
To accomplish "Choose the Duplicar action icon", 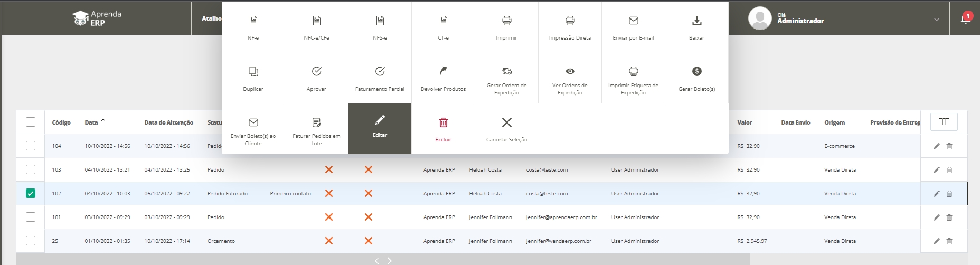I will (x=253, y=72).
